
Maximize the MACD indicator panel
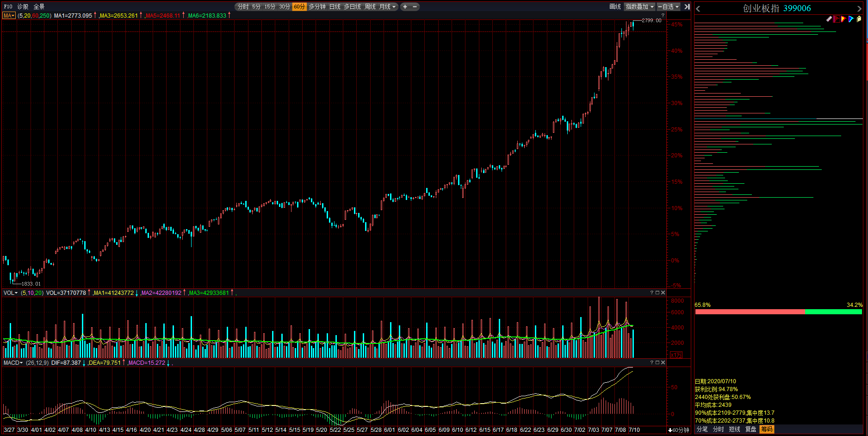tap(657, 362)
